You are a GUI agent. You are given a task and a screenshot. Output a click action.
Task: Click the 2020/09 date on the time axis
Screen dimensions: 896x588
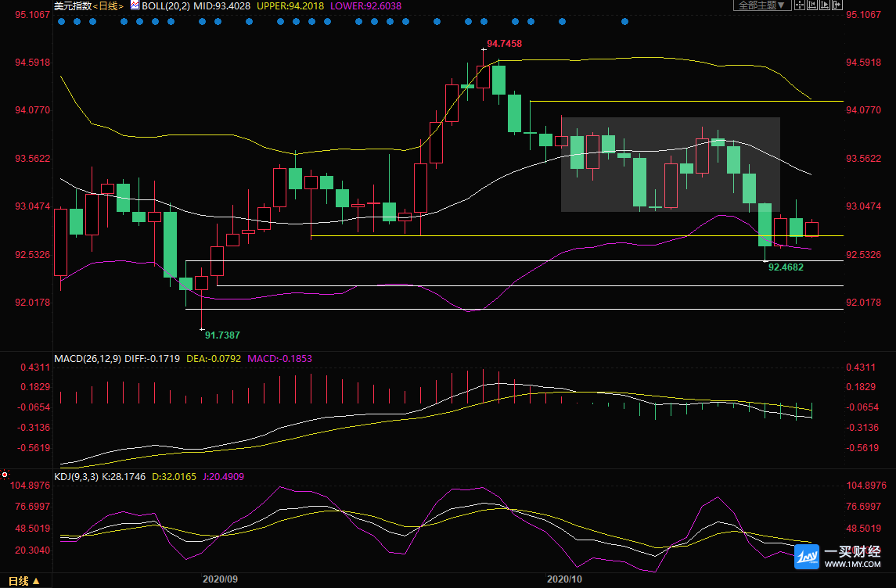(220, 579)
